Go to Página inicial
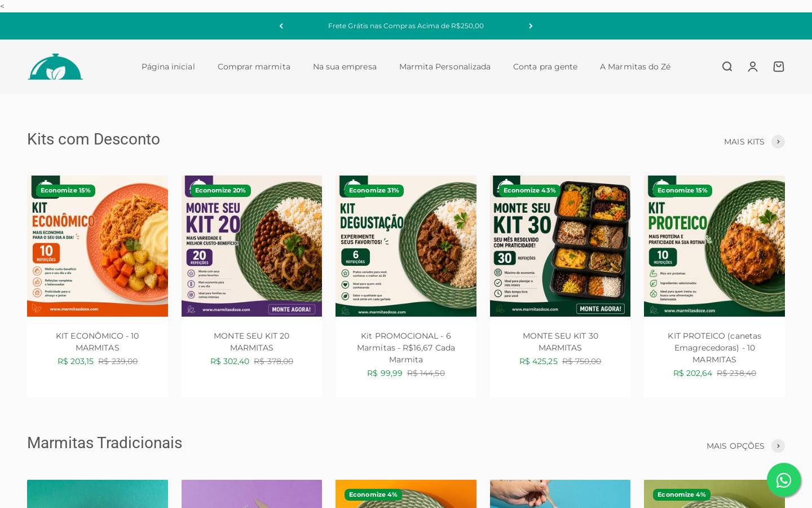The image size is (812, 508). click(x=168, y=67)
